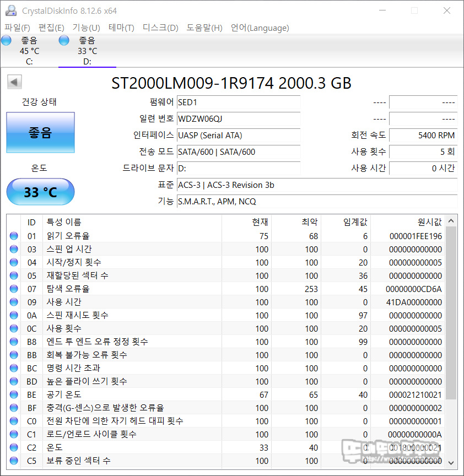Click the status orb for C5 보류 중인 섹터

(14, 461)
